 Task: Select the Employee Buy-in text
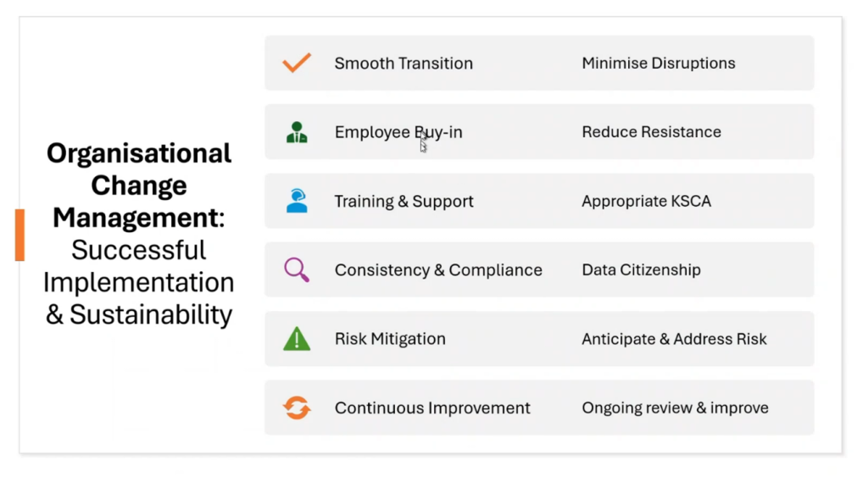[x=398, y=132]
